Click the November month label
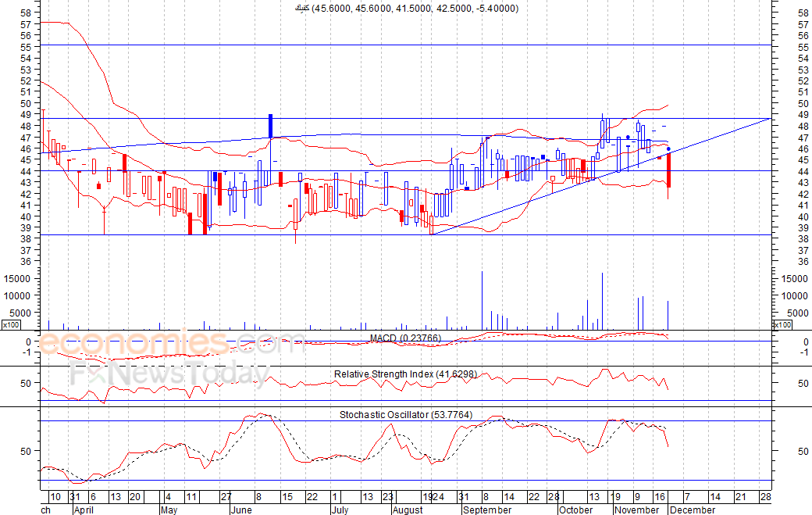 click(x=636, y=510)
